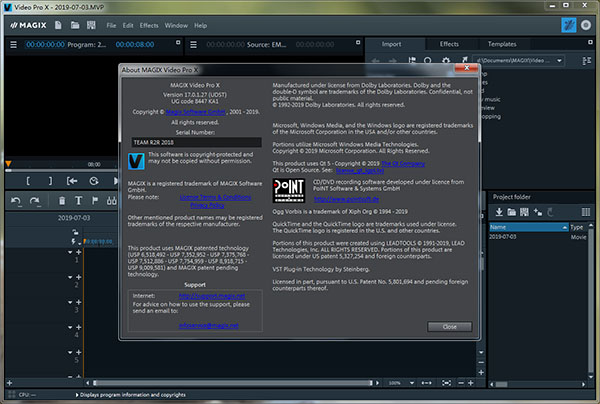Click the list view options icon in Import panel
The height and width of the screenshot is (404, 600).
(x=587, y=61)
